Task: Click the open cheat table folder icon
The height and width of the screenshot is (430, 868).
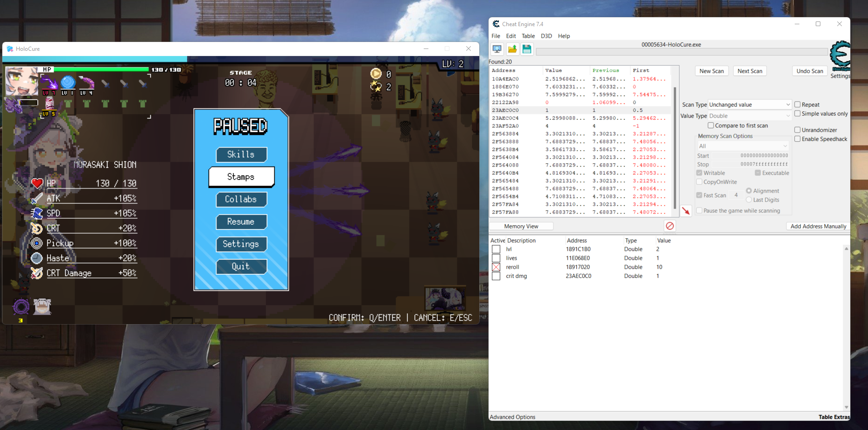Action: tap(512, 49)
